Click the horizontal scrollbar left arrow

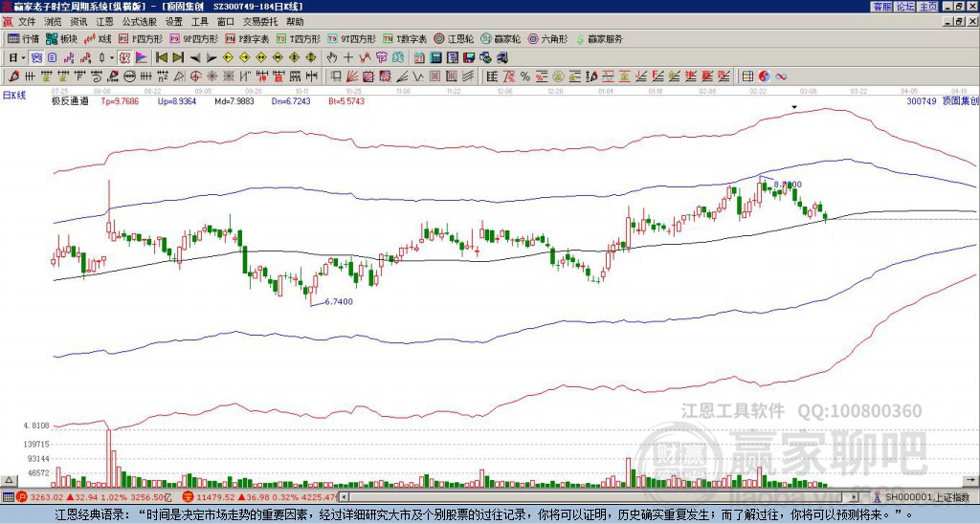point(345,497)
